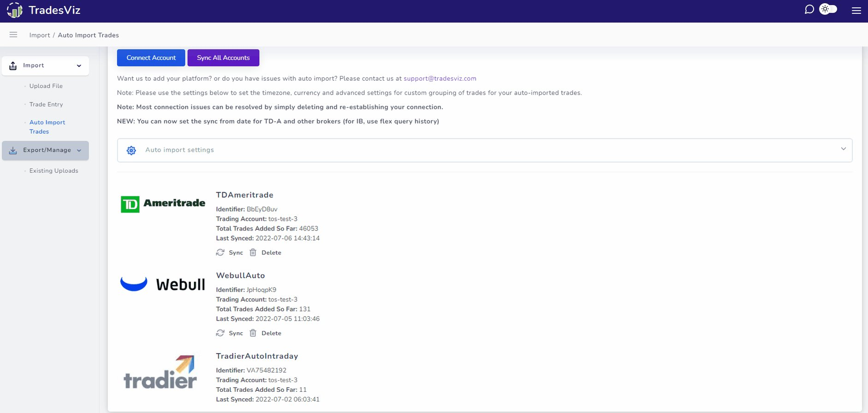Click the chevron of Auto import settings

843,149
